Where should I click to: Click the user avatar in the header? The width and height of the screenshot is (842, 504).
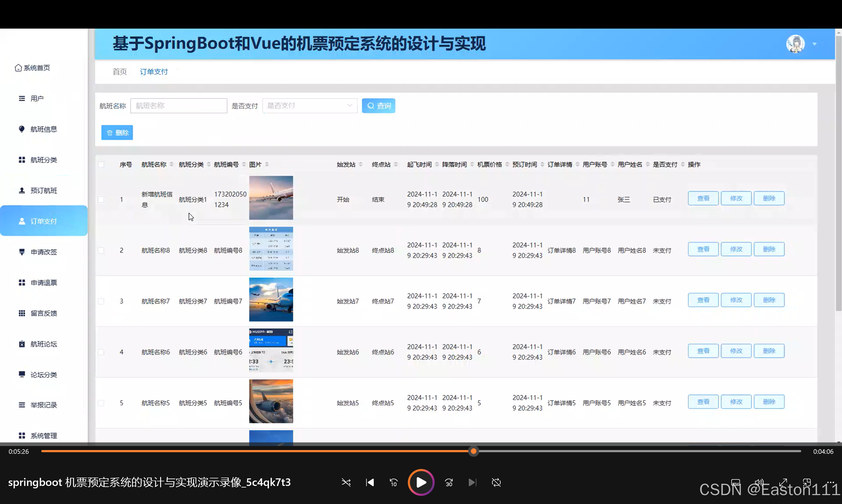pyautogui.click(x=795, y=44)
